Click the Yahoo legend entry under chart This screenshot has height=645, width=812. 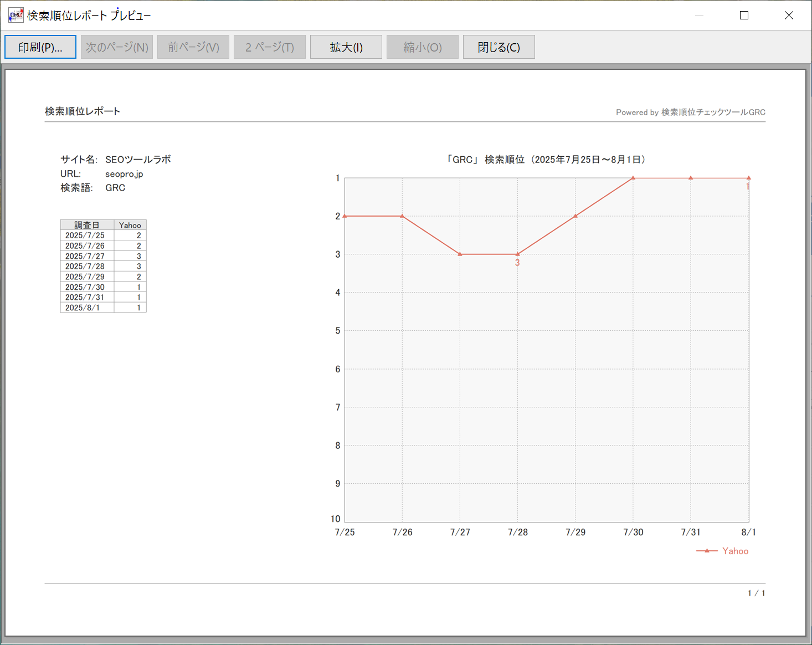click(x=722, y=551)
